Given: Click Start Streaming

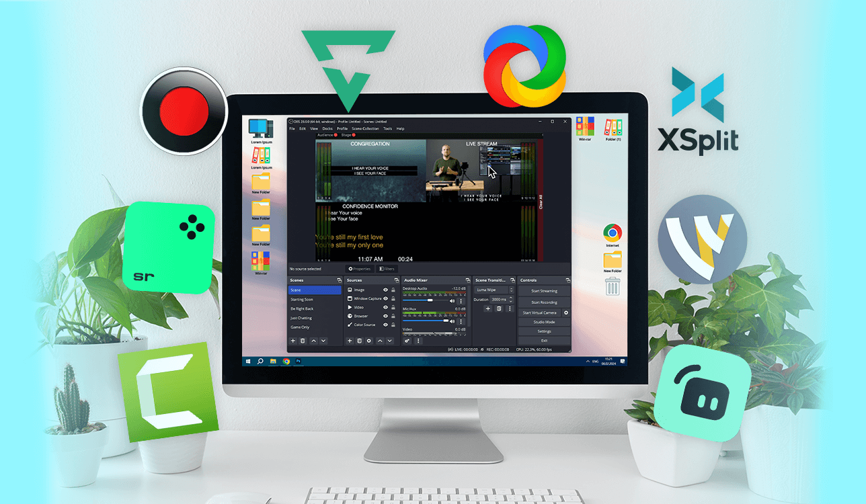Looking at the screenshot, I should coord(544,291).
